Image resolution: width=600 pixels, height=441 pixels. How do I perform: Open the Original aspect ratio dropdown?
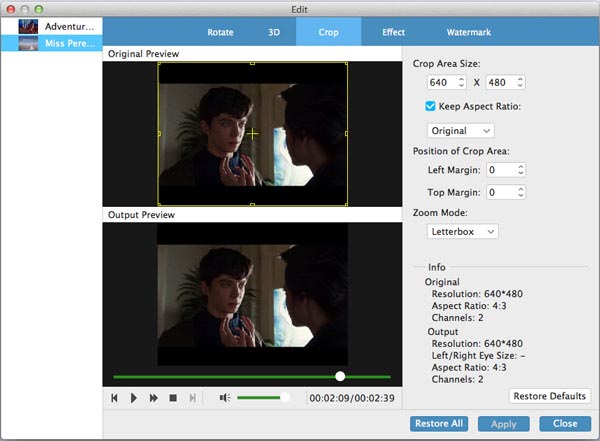click(461, 131)
